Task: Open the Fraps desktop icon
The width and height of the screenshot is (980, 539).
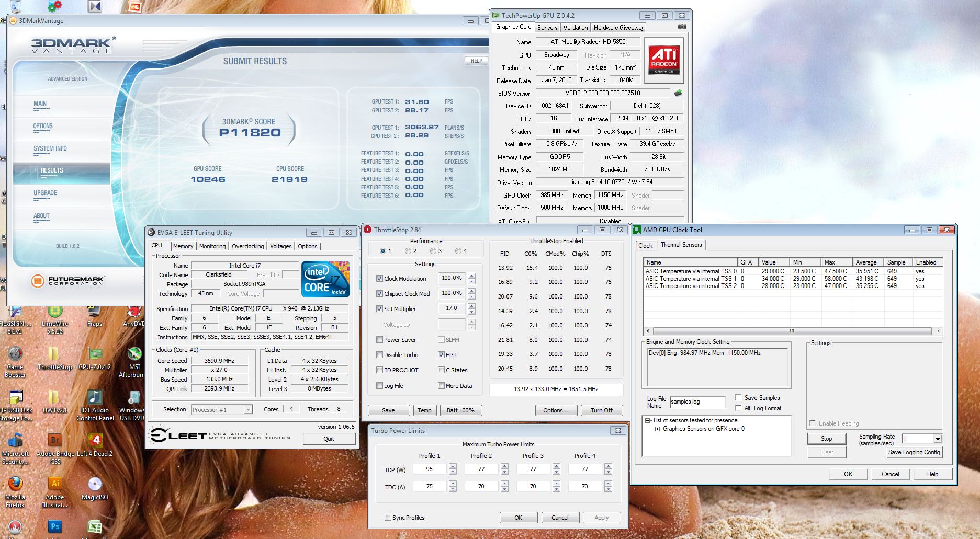Action: click(95, 315)
